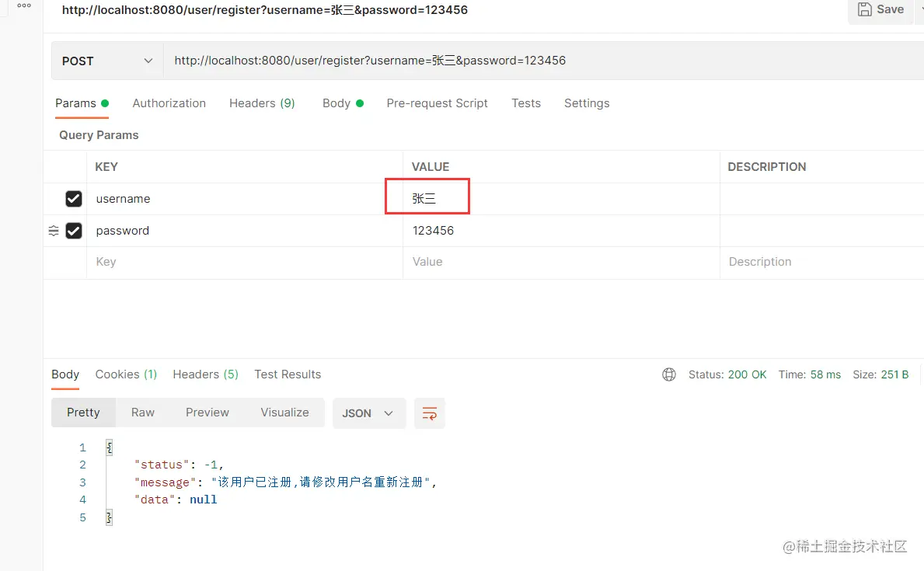Switch to the Params tab
The image size is (924, 571).
[82, 103]
